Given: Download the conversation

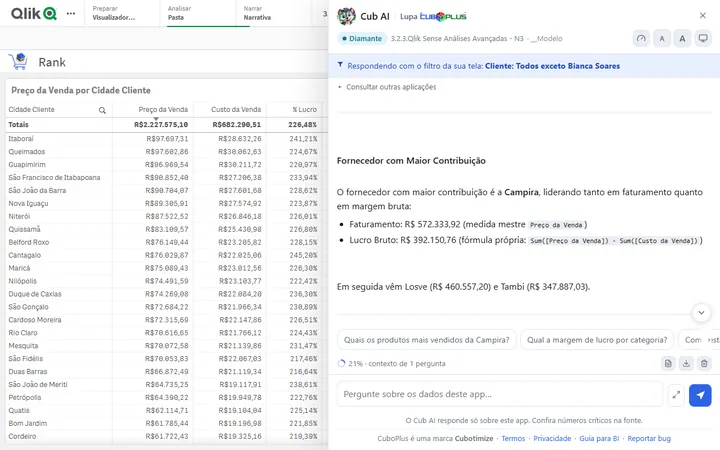Looking at the screenshot, I should [x=686, y=364].
